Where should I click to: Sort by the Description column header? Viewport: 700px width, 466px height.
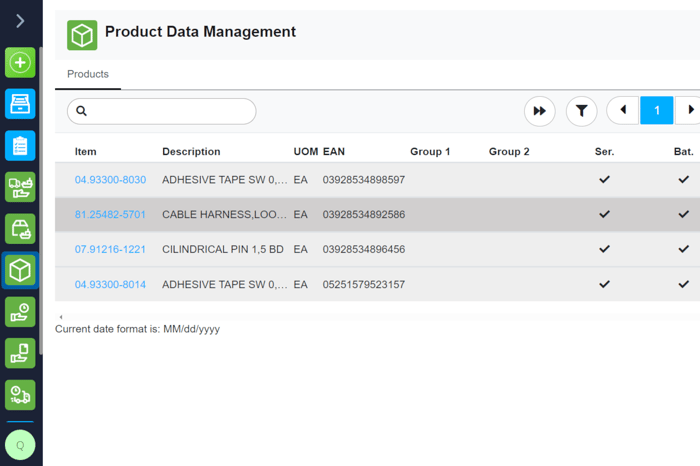pos(192,152)
